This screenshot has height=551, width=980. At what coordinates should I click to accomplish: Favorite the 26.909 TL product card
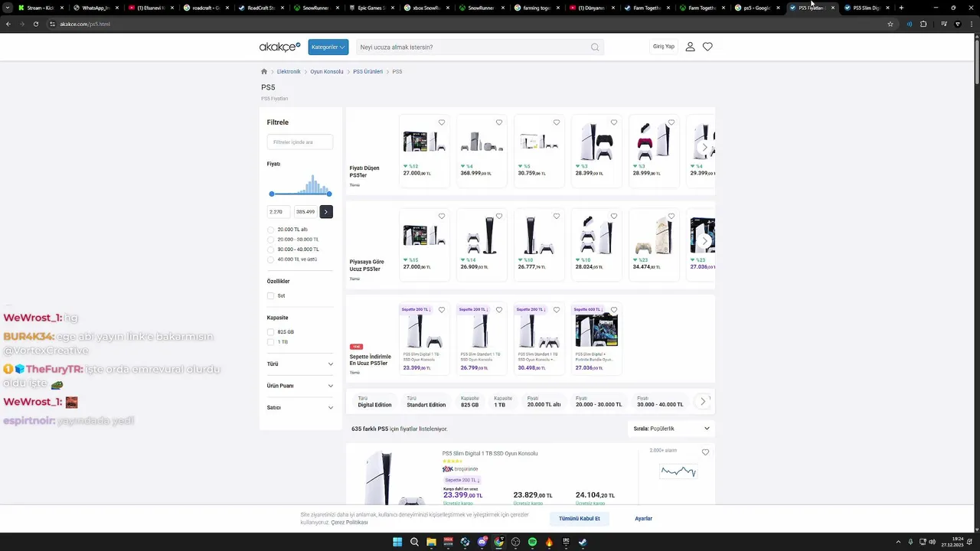(499, 216)
